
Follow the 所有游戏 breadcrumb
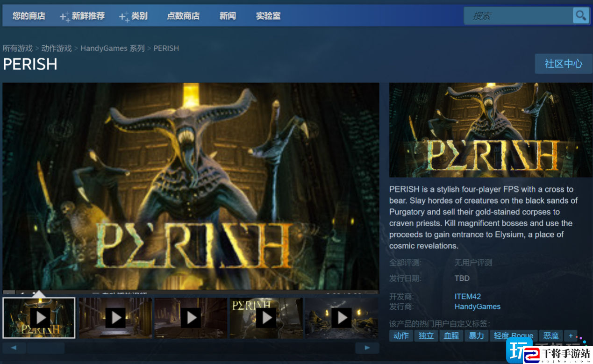18,48
